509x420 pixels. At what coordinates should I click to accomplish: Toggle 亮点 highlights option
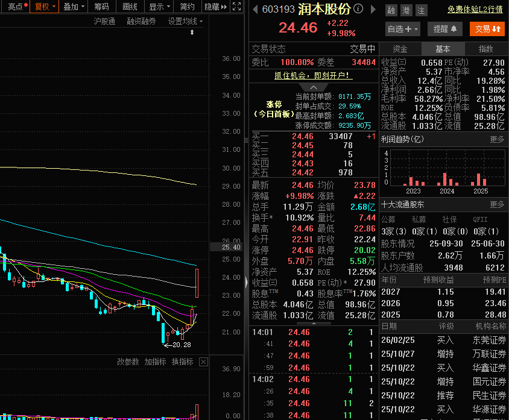[x=16, y=7]
